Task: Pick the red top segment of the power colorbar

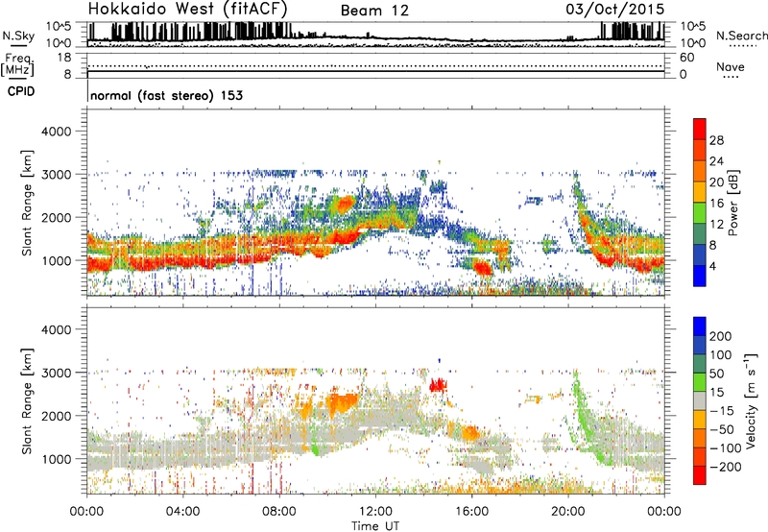Action: click(x=700, y=129)
